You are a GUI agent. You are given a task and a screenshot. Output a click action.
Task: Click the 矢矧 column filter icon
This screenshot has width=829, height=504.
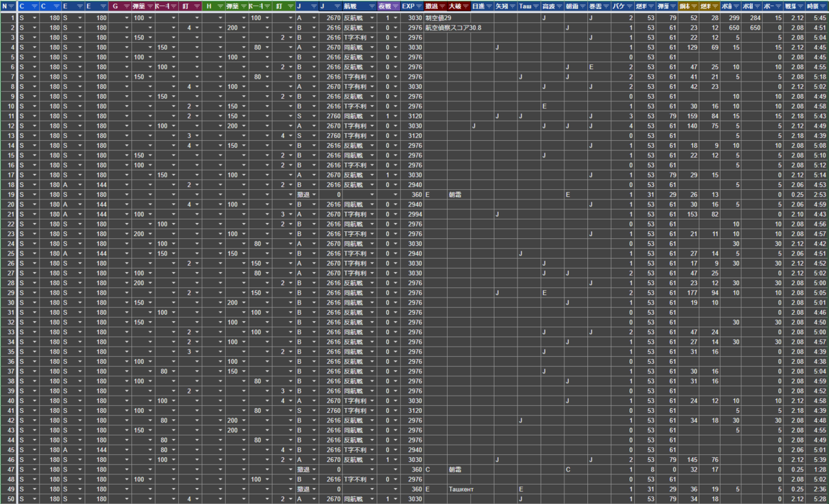coord(513,6)
